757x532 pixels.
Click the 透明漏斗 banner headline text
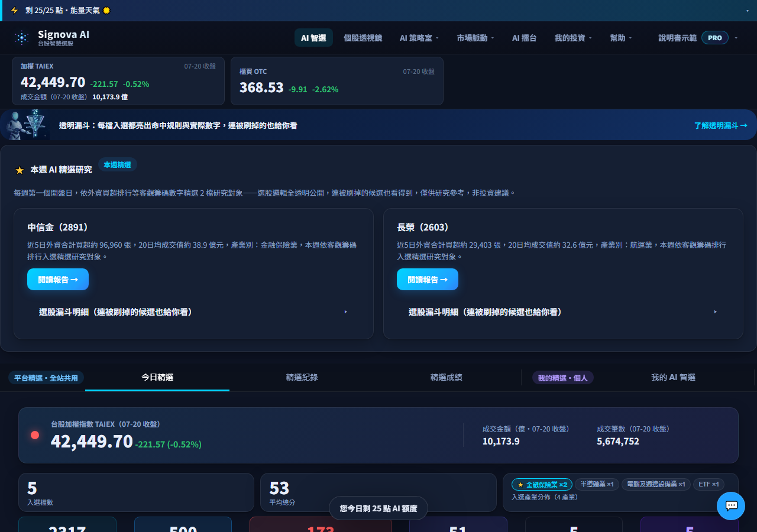178,125
